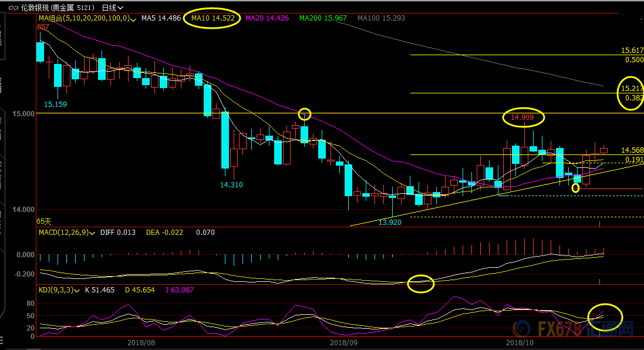This screenshot has height=350, width=644.
Task: Select the 15.217 Fibonacci 0.382 level label
Action: click(x=632, y=88)
